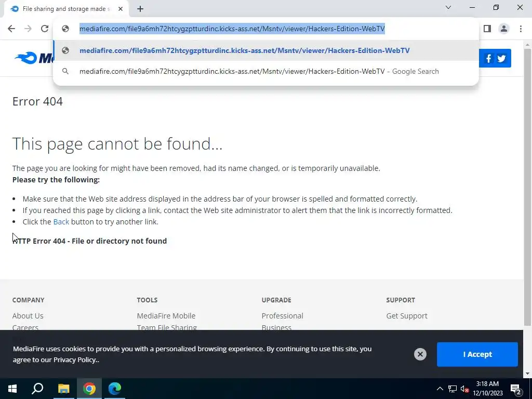Click the COMPANY footer heading
Viewport: 532px width, 399px height.
28,300
